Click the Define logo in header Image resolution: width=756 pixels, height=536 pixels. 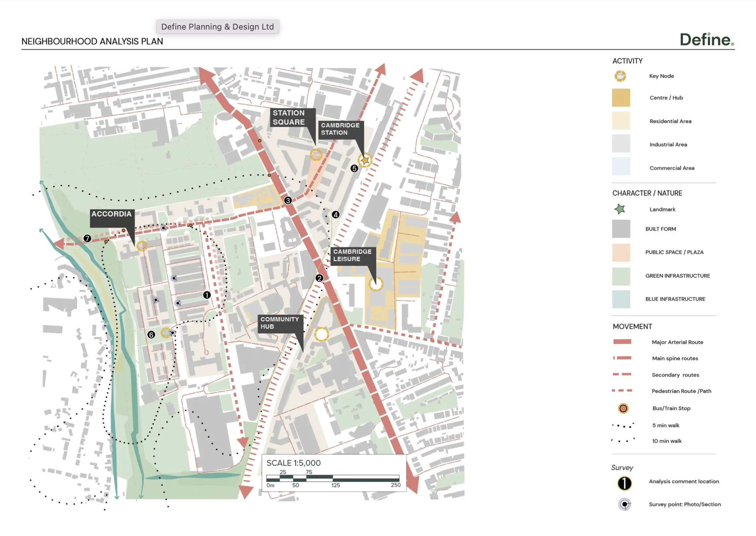click(706, 40)
